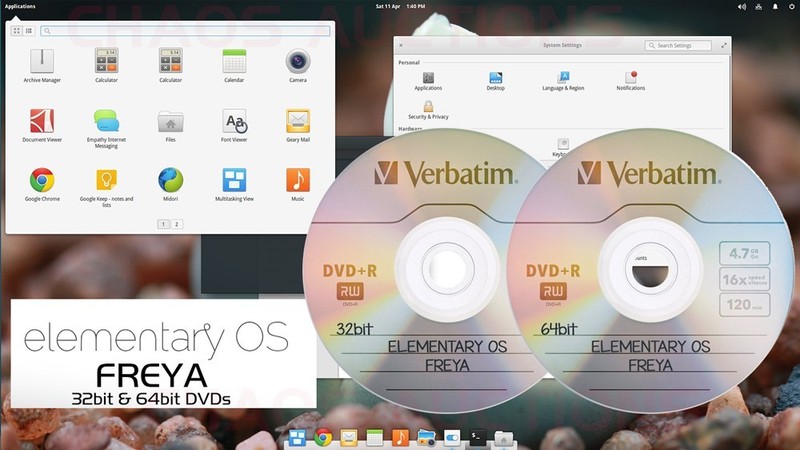Switch launcher to category view
Image resolution: width=800 pixels, height=450 pixels.
pos(29,31)
